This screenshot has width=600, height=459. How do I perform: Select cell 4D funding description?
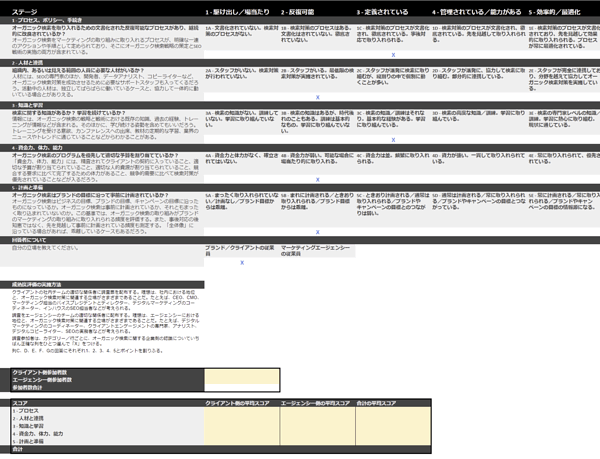(479, 158)
